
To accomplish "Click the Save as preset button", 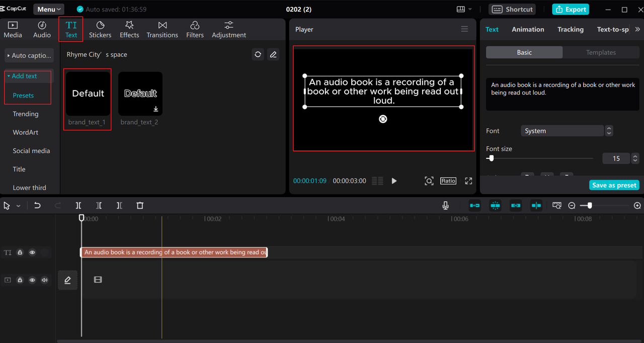I will pos(614,185).
